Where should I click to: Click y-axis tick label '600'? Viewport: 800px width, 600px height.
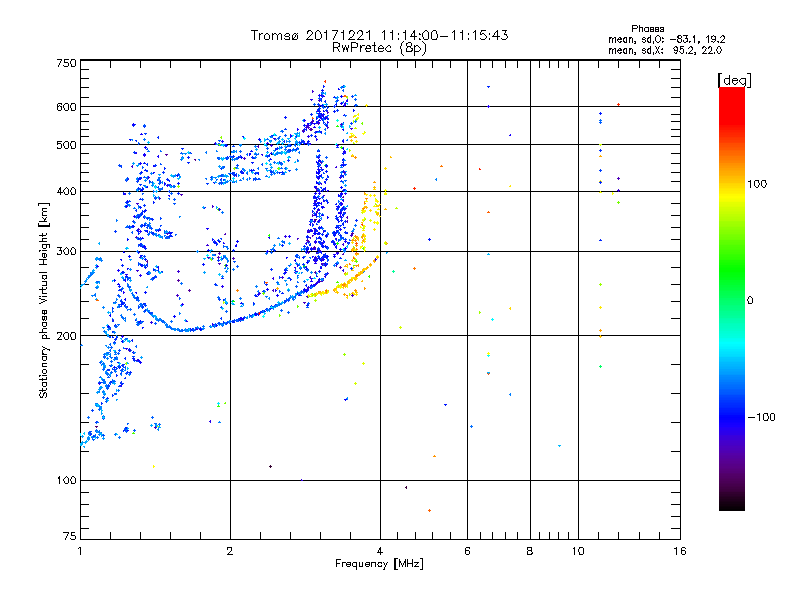click(x=66, y=107)
